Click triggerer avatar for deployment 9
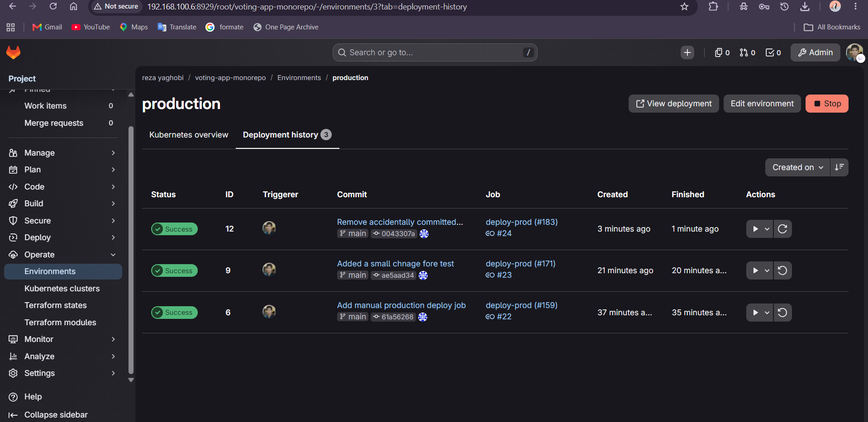The image size is (868, 422). (x=269, y=270)
